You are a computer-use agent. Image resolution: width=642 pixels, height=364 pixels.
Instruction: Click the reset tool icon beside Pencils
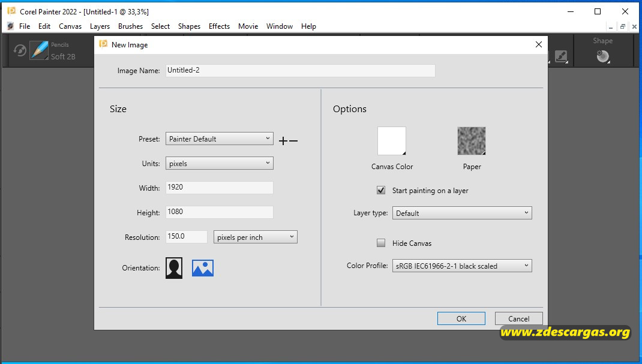[x=20, y=51]
